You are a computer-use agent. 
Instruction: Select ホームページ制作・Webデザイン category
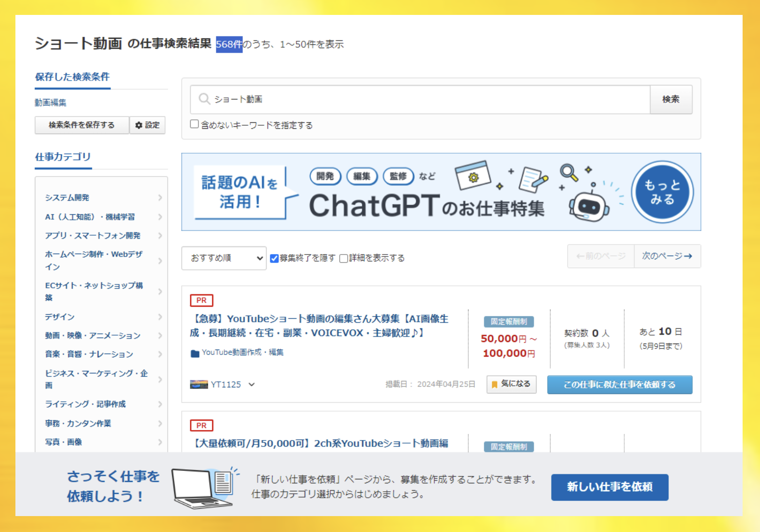(x=94, y=261)
